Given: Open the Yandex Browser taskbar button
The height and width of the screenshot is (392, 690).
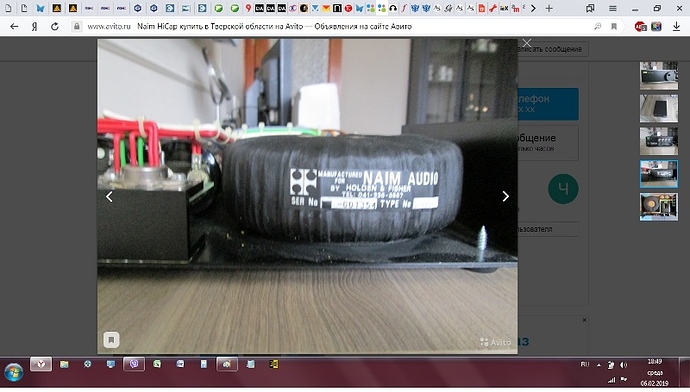Looking at the screenshot, I should 41,364.
